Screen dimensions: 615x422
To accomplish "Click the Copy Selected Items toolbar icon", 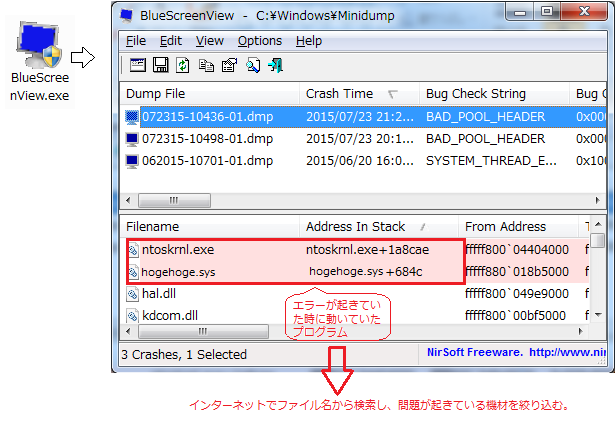I will tap(206, 66).
